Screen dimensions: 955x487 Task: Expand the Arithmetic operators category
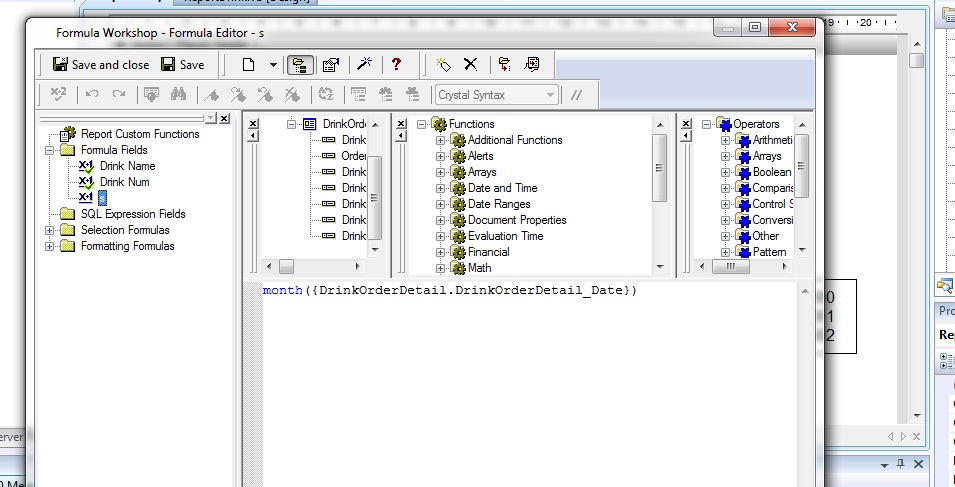click(725, 141)
